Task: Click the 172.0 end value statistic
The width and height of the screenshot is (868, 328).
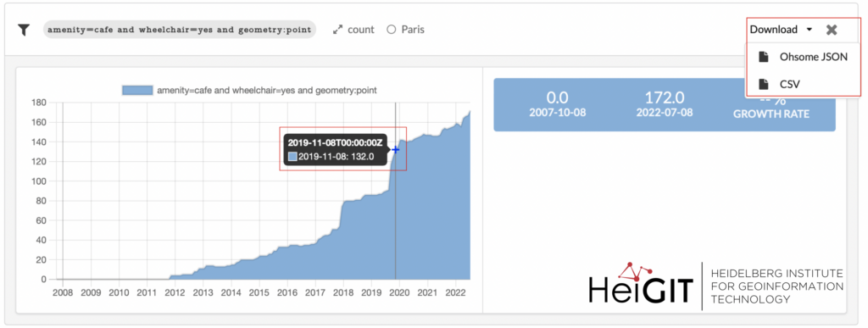Action: [x=665, y=104]
